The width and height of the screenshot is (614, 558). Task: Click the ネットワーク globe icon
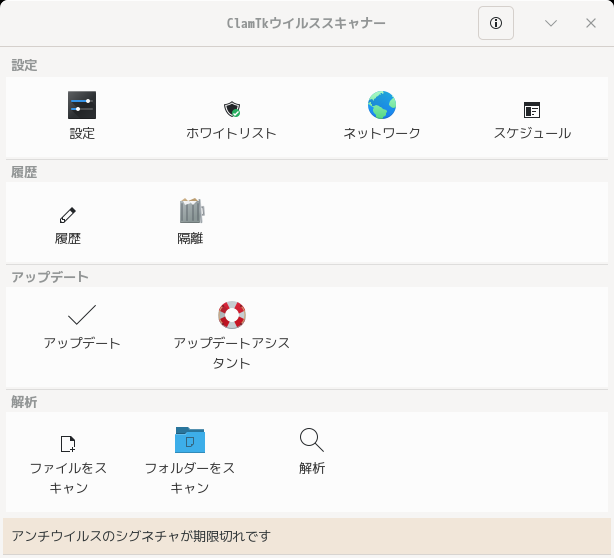click(x=382, y=106)
